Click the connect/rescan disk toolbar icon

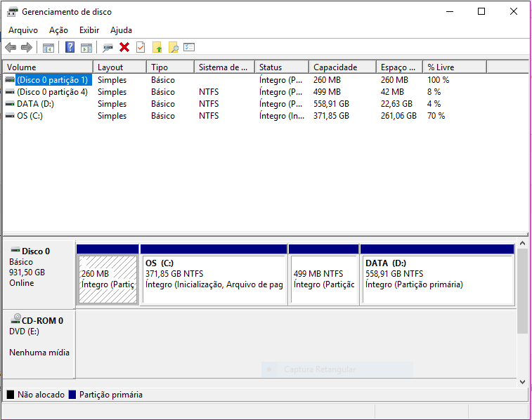click(108, 48)
